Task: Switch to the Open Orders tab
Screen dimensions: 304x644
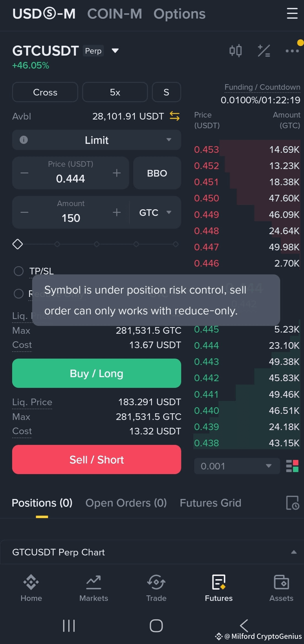Action: (126, 503)
